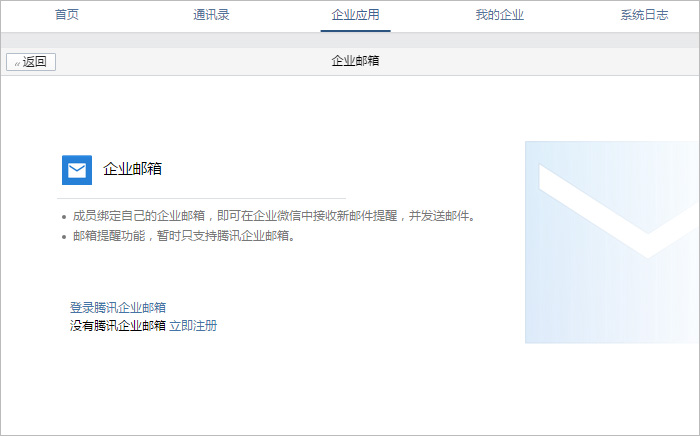
Task: Go to the 首页 tab
Action: click(x=67, y=15)
